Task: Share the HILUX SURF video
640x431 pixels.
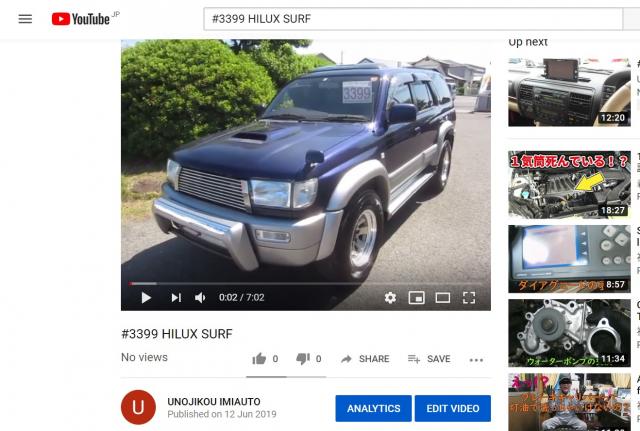Action: (365, 359)
